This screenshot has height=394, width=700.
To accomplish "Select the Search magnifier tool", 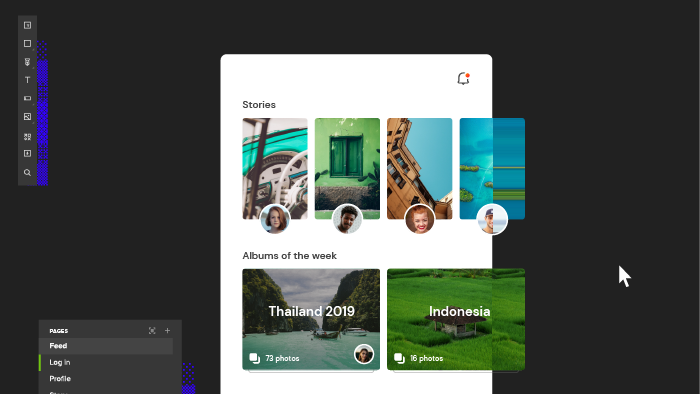I will (x=27, y=172).
